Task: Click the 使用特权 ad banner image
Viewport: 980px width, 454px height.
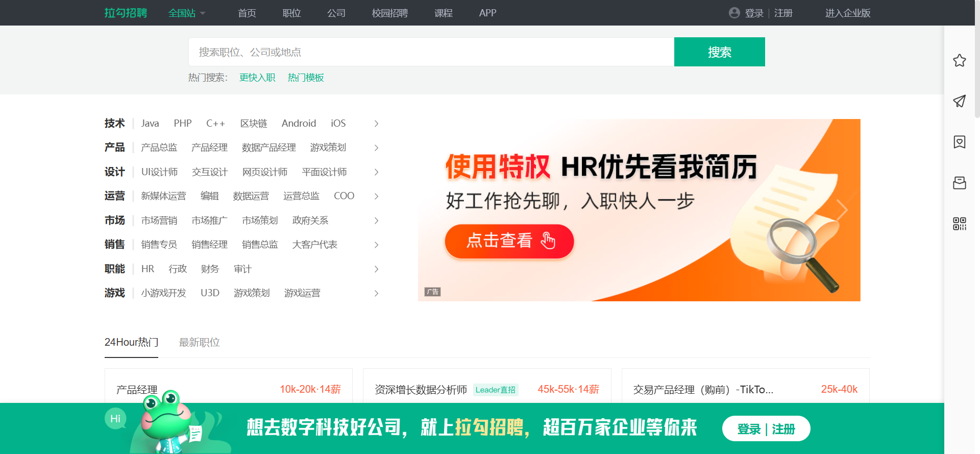Action: click(x=639, y=210)
